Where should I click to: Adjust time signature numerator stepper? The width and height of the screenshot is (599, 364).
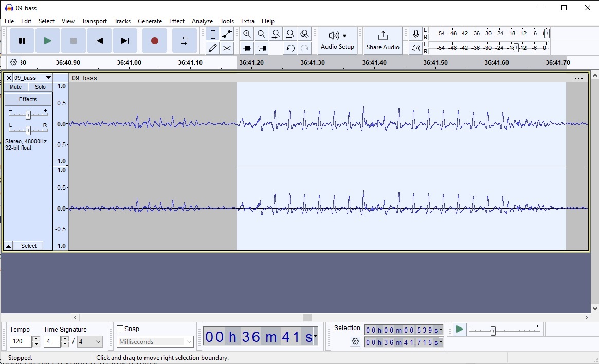[x=65, y=341]
